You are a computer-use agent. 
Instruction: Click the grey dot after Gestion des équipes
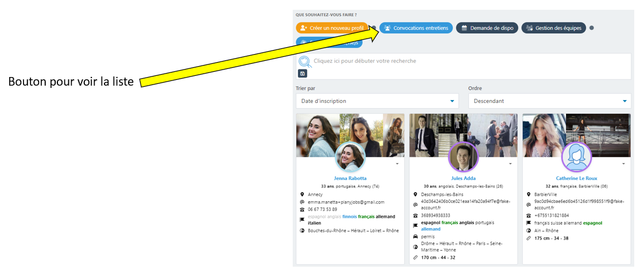tap(592, 28)
